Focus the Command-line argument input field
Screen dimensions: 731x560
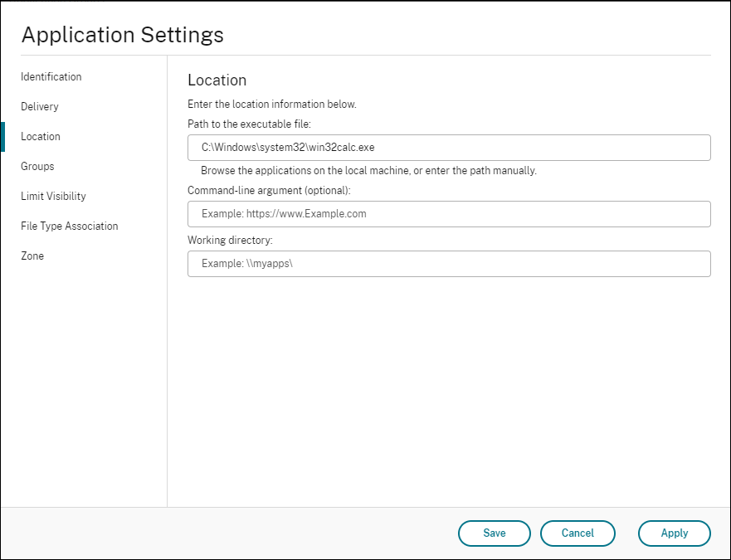(449, 214)
